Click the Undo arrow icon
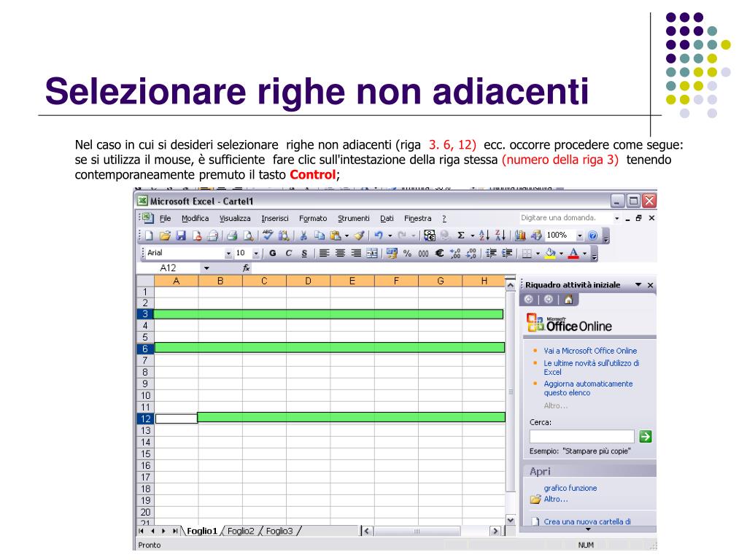The height and width of the screenshot is (560, 747). [x=379, y=236]
